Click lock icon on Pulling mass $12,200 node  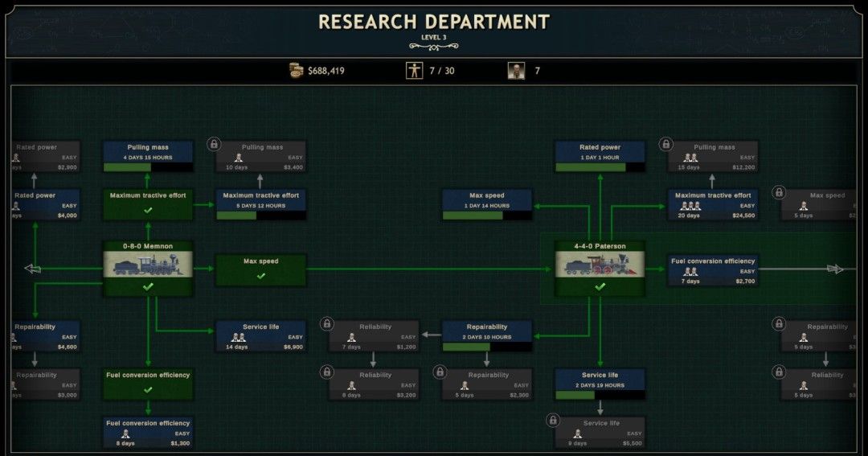[666, 145]
